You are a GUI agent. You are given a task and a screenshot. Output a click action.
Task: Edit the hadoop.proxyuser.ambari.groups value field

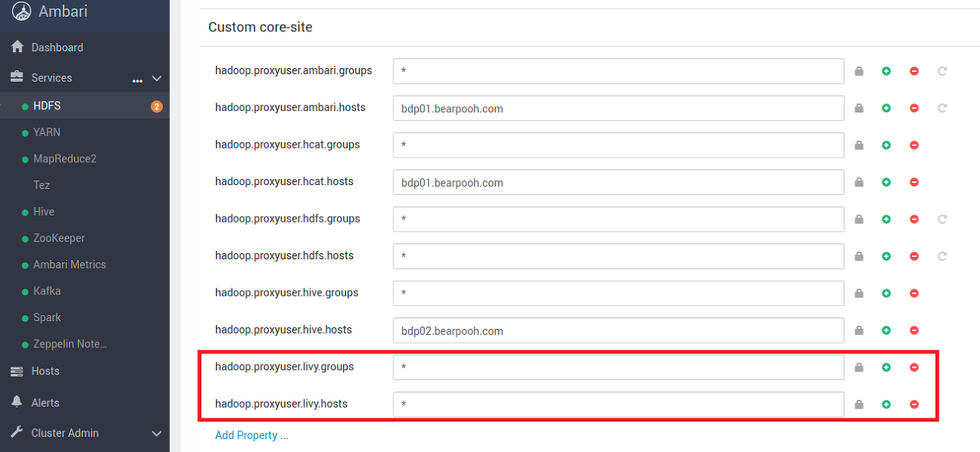pos(619,71)
